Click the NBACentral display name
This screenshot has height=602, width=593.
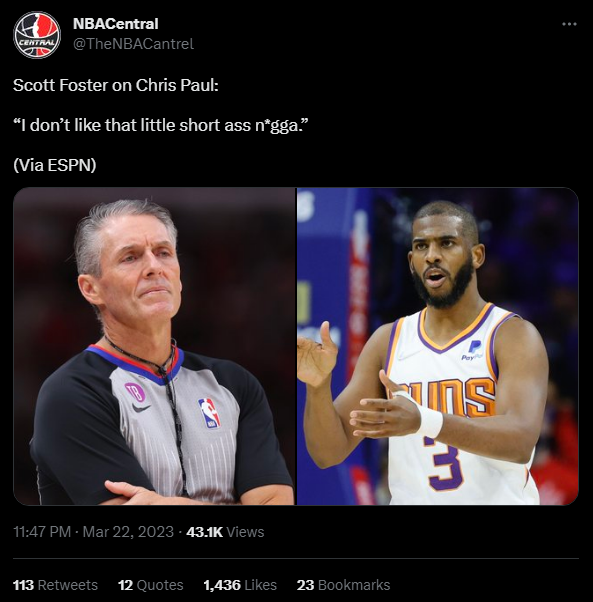coord(116,24)
